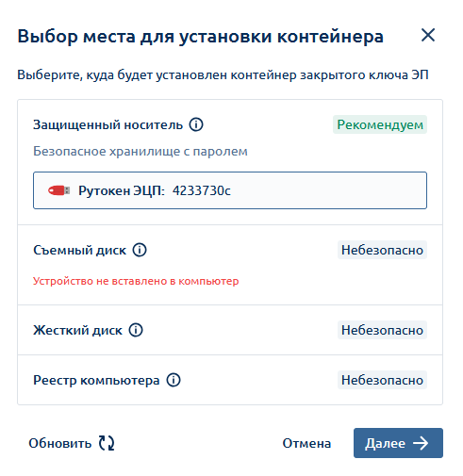463x476 pixels.
Task: Click Небезопасно badge in Съемный диск row
Action: tap(382, 250)
